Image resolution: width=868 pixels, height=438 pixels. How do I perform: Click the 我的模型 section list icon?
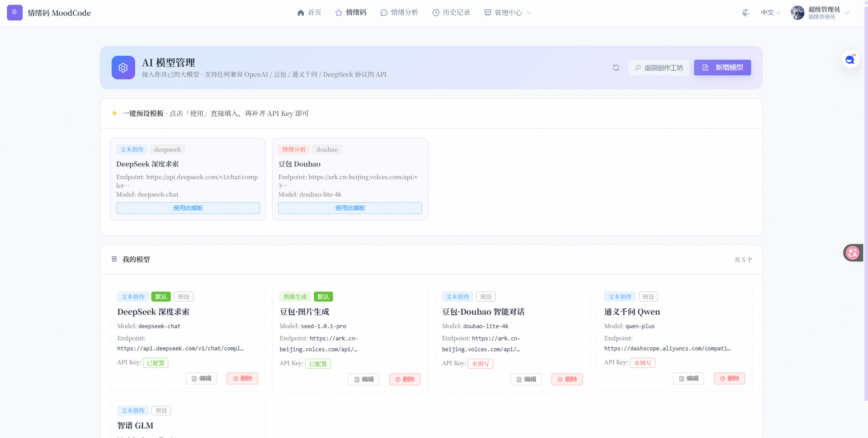click(114, 259)
